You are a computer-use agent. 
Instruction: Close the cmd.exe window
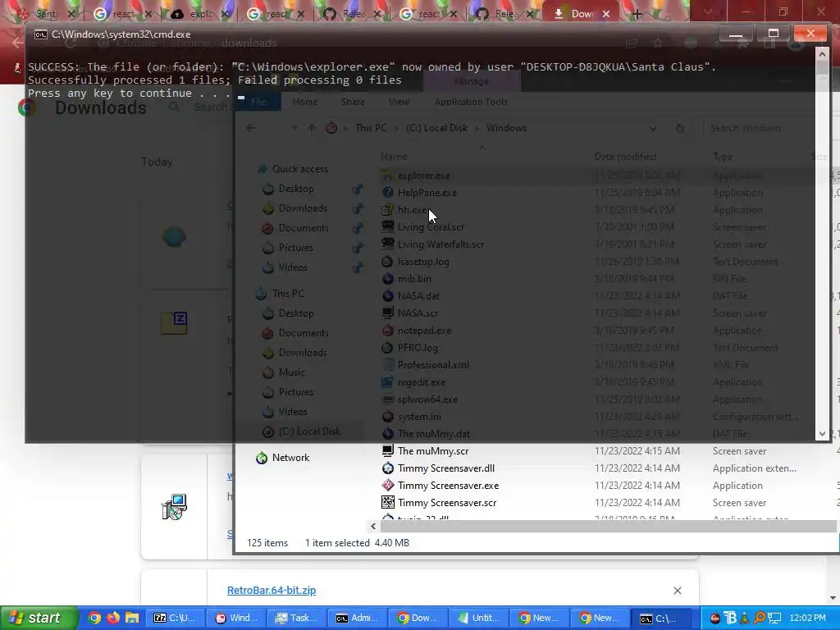810,34
